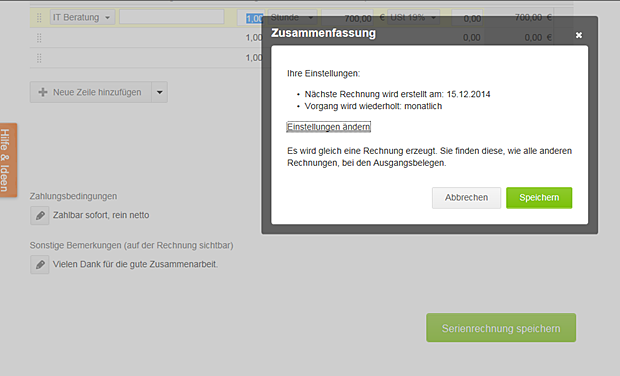Click the description field beside IT Beratung

[x=172, y=17]
